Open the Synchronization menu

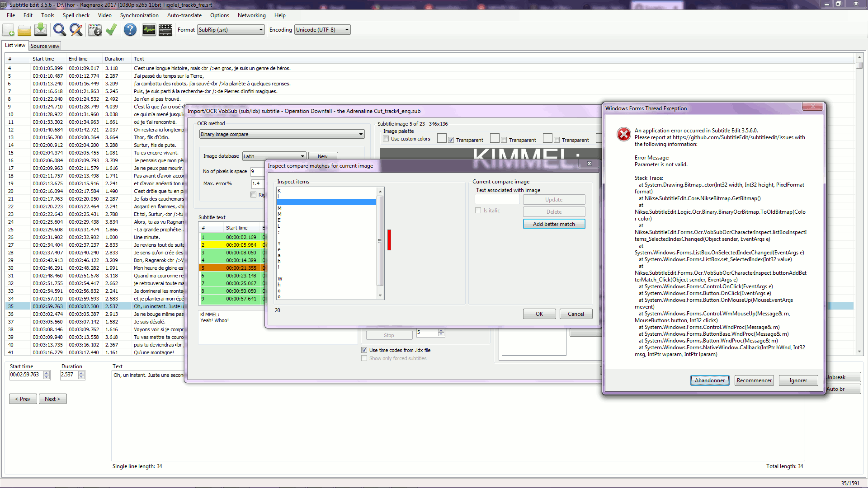(139, 15)
